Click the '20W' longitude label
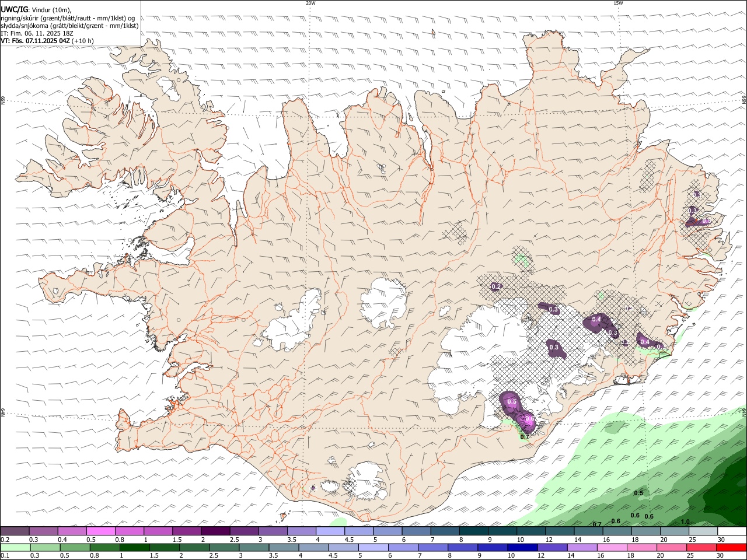 [310, 3]
